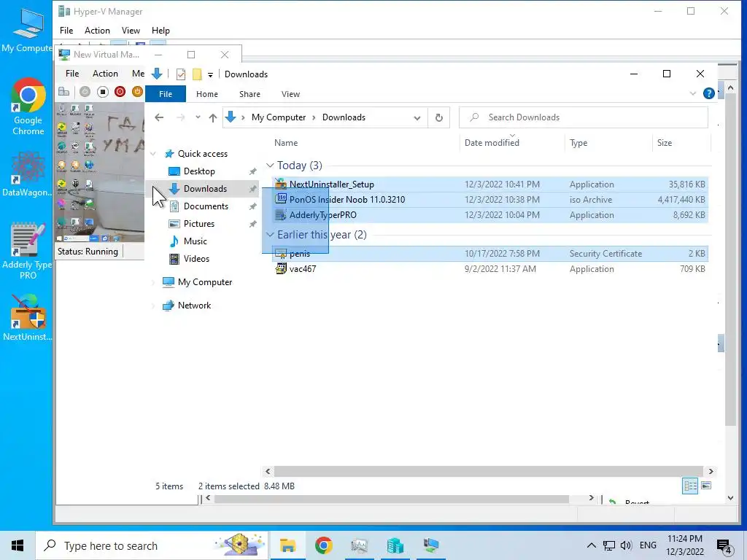Sort by the Name column header
This screenshot has width=747, height=560.
[x=286, y=143]
